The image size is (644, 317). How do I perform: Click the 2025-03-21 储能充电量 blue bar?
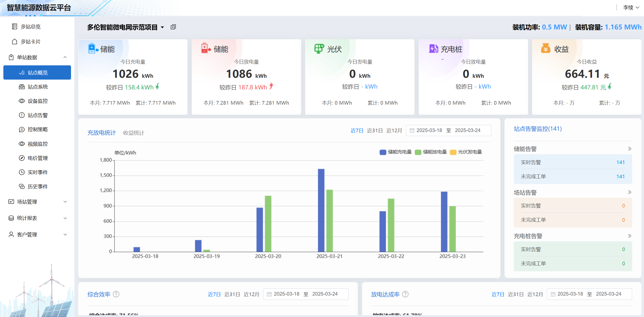(x=321, y=210)
